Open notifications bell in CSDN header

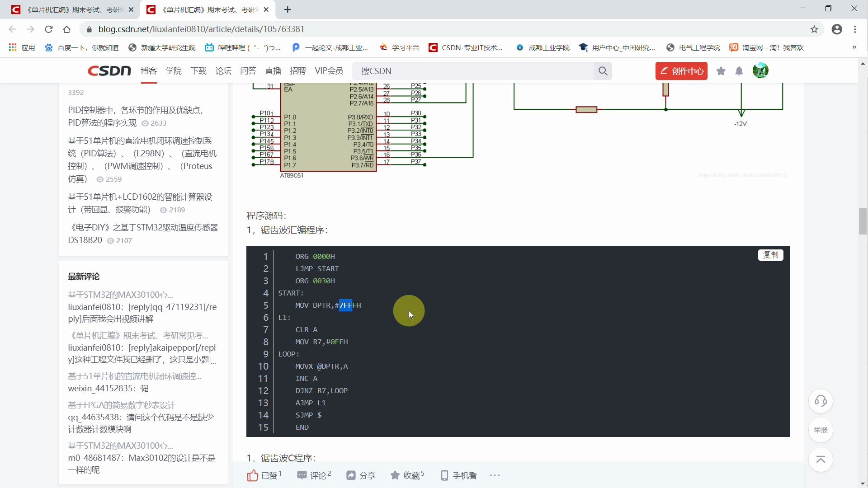(739, 71)
